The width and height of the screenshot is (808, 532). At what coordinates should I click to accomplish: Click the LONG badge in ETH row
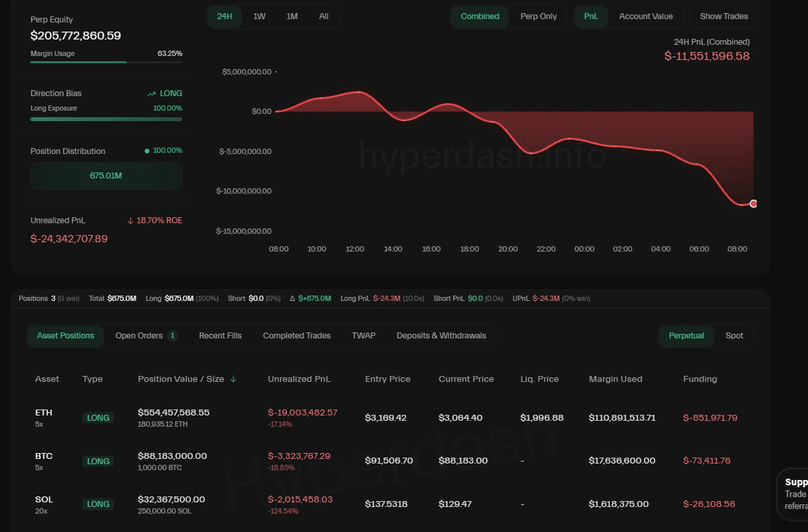(98, 417)
